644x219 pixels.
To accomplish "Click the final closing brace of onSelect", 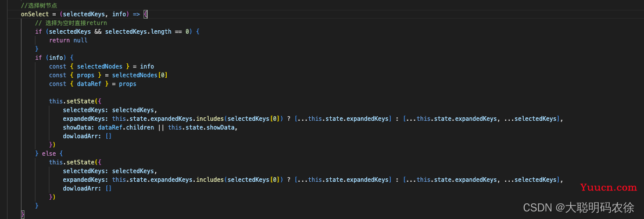I will click(23, 214).
